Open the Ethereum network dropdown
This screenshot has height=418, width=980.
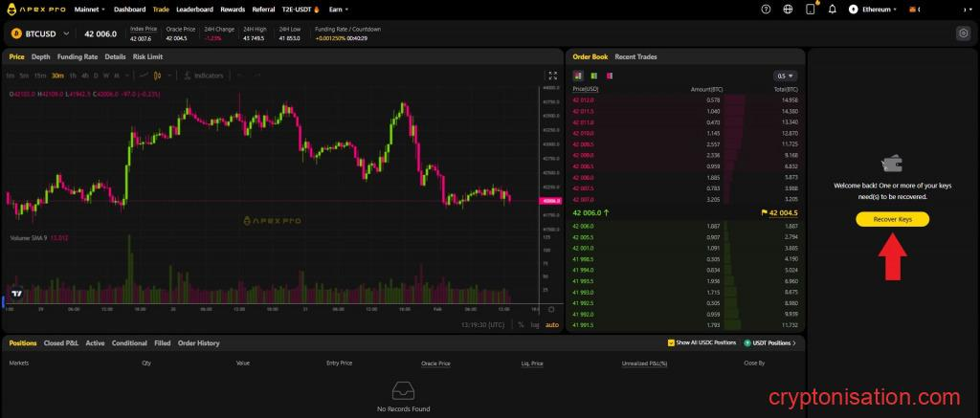(875, 9)
